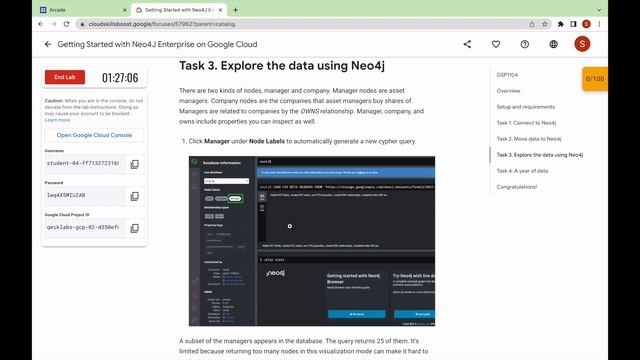640x360 pixels.
Task: Open help with the question mark icon
Action: 525,44
